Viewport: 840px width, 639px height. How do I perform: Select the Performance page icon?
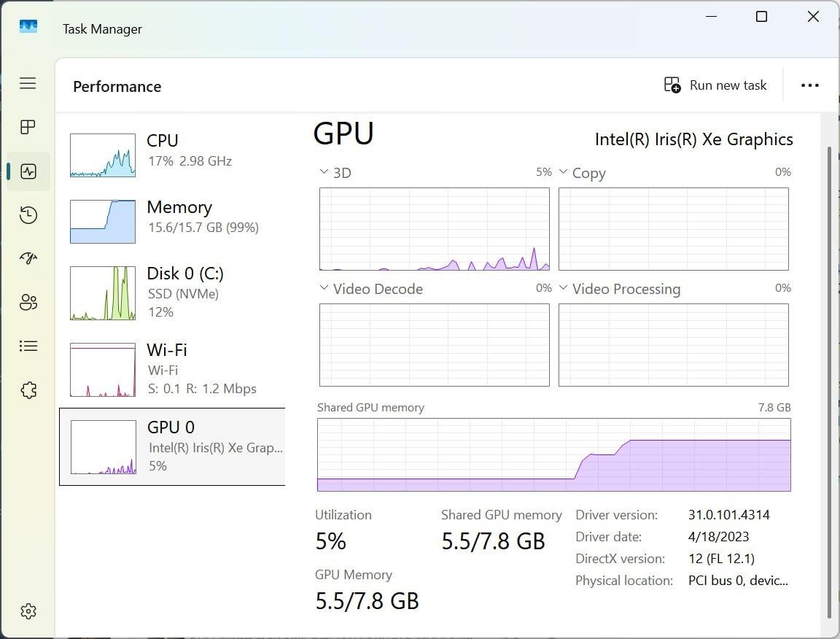tap(28, 171)
